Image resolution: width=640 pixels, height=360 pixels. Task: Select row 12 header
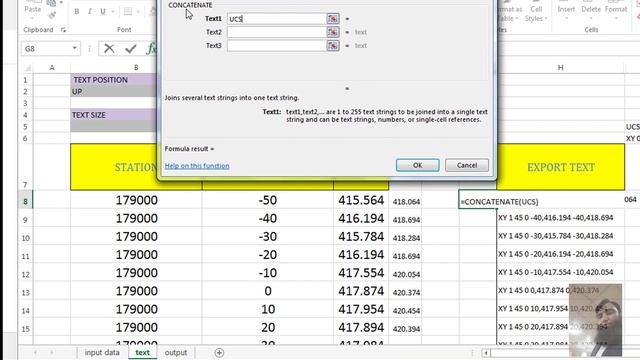pos(25,274)
